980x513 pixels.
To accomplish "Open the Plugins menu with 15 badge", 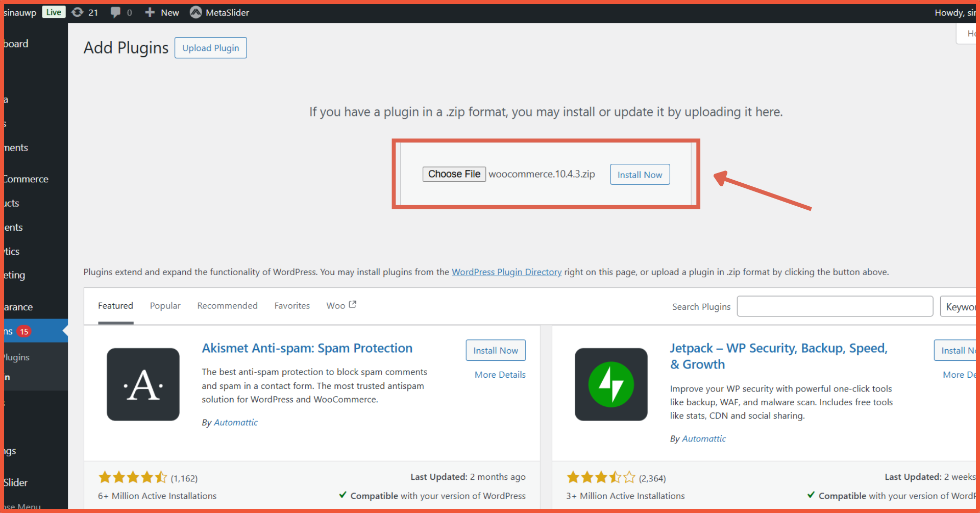I will [36, 331].
